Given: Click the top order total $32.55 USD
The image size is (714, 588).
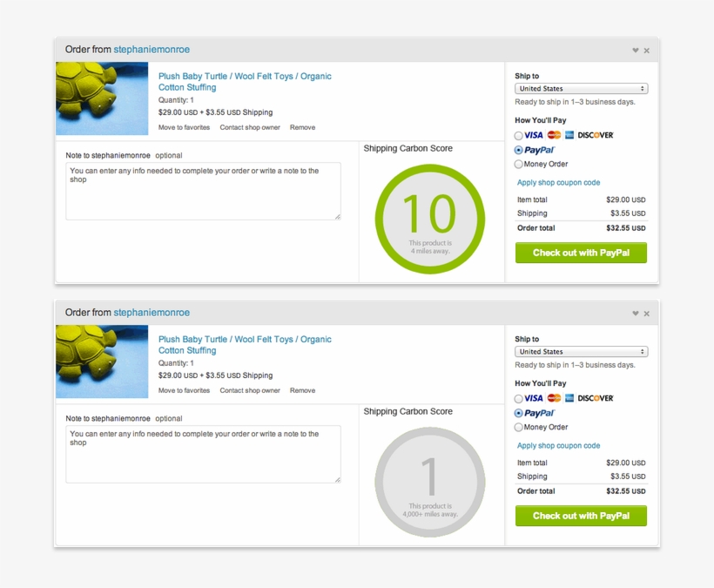Looking at the screenshot, I should click(x=626, y=228).
